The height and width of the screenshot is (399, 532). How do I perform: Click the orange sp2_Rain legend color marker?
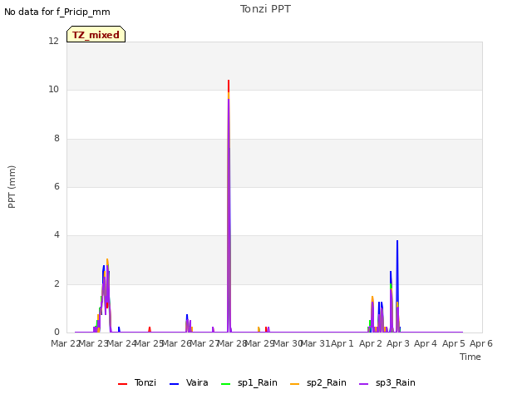(x=295, y=384)
